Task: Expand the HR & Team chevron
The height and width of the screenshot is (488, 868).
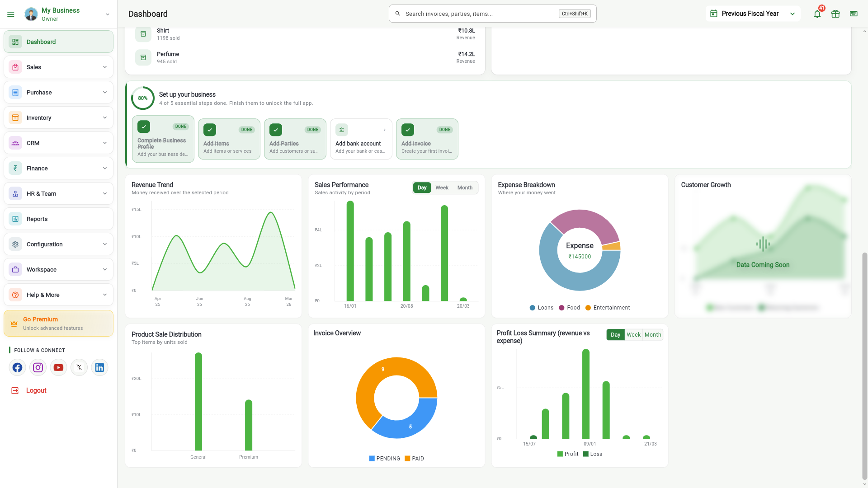Action: click(105, 193)
